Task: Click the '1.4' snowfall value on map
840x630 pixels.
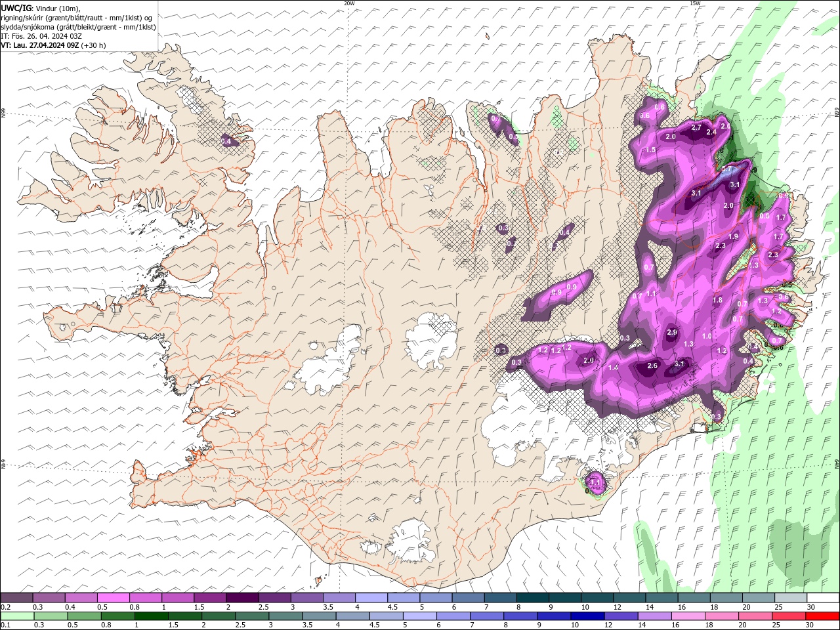Action: 613,368
